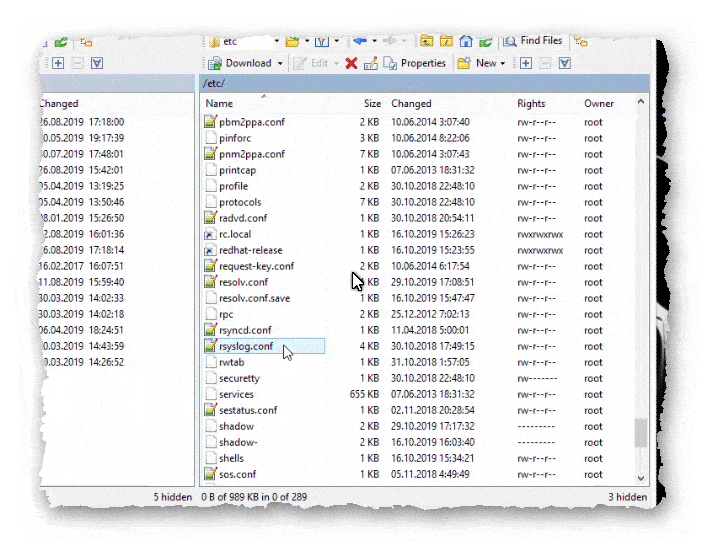
Task: Go to the home directory icon
Action: click(466, 41)
